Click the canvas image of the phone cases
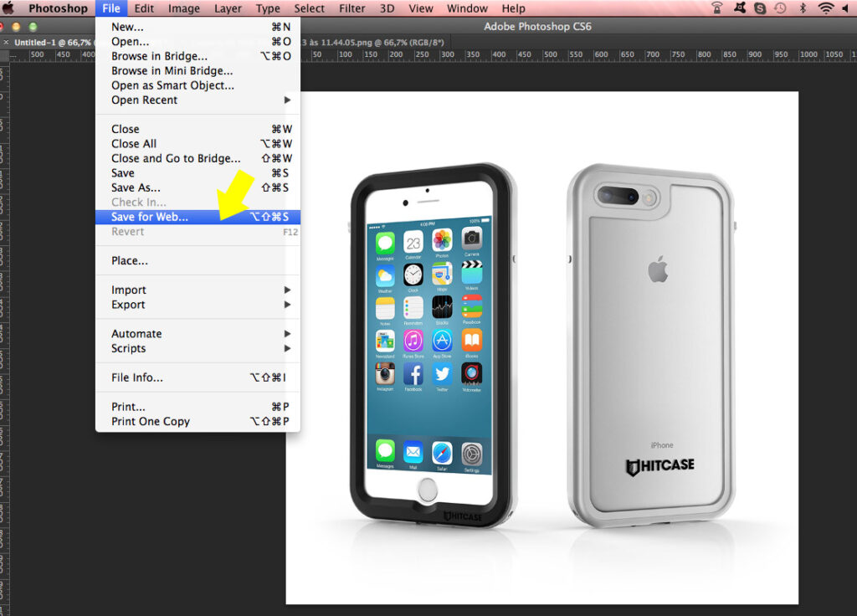 [x=541, y=347]
